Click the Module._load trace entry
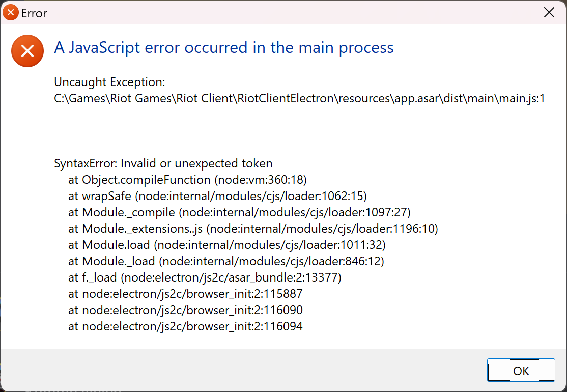Image resolution: width=567 pixels, height=392 pixels. click(225, 261)
